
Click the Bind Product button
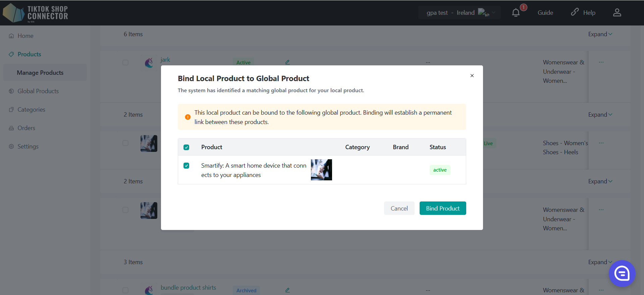click(443, 208)
